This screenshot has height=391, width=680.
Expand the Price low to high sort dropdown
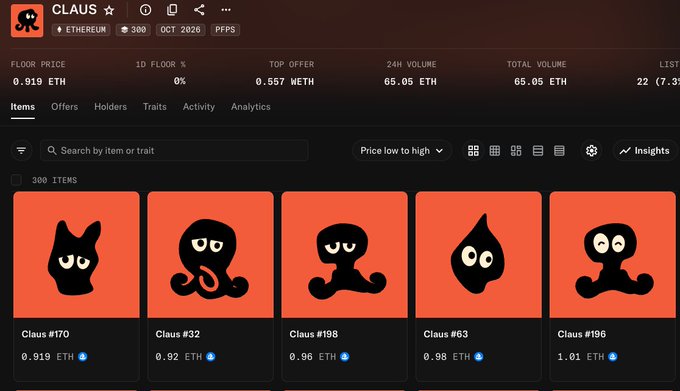tap(402, 150)
